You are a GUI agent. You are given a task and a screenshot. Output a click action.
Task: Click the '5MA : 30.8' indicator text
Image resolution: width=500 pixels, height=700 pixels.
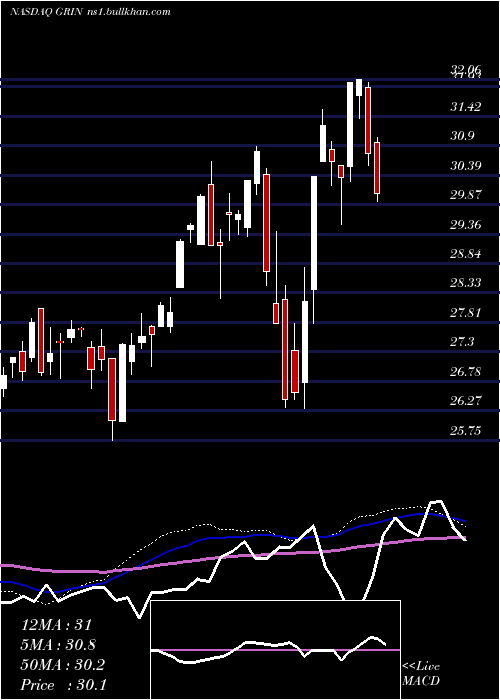(x=58, y=645)
